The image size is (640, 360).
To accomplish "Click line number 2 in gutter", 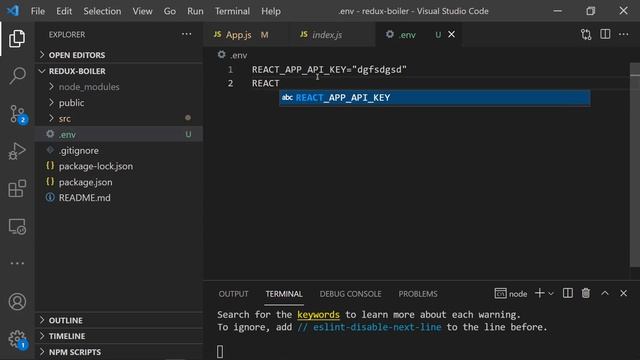I will point(231,83).
